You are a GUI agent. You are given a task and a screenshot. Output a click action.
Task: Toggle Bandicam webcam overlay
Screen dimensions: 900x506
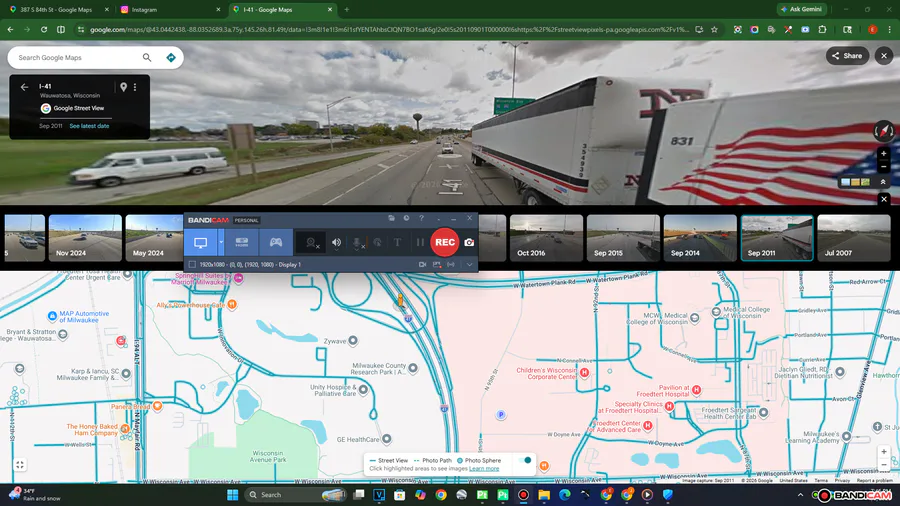(311, 243)
